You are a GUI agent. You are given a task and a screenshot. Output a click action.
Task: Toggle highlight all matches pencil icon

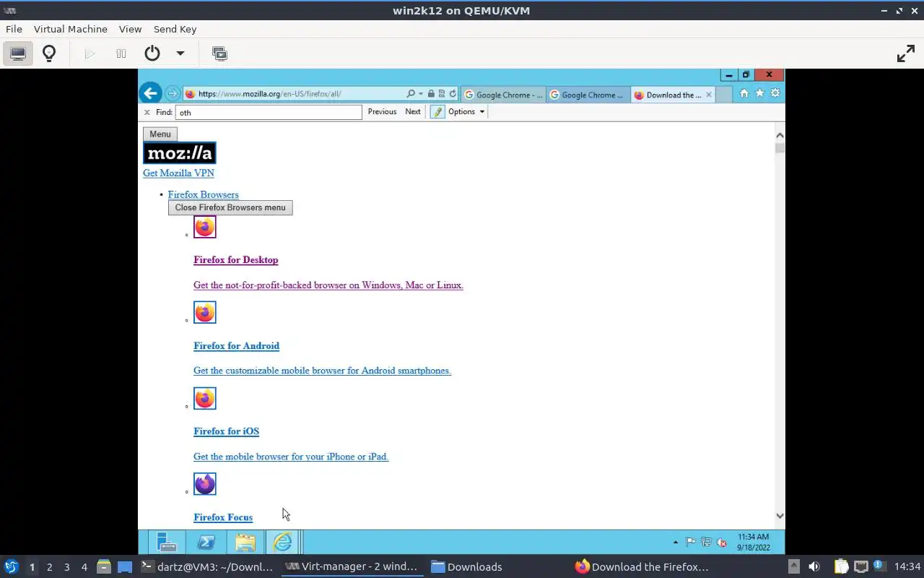click(x=437, y=112)
